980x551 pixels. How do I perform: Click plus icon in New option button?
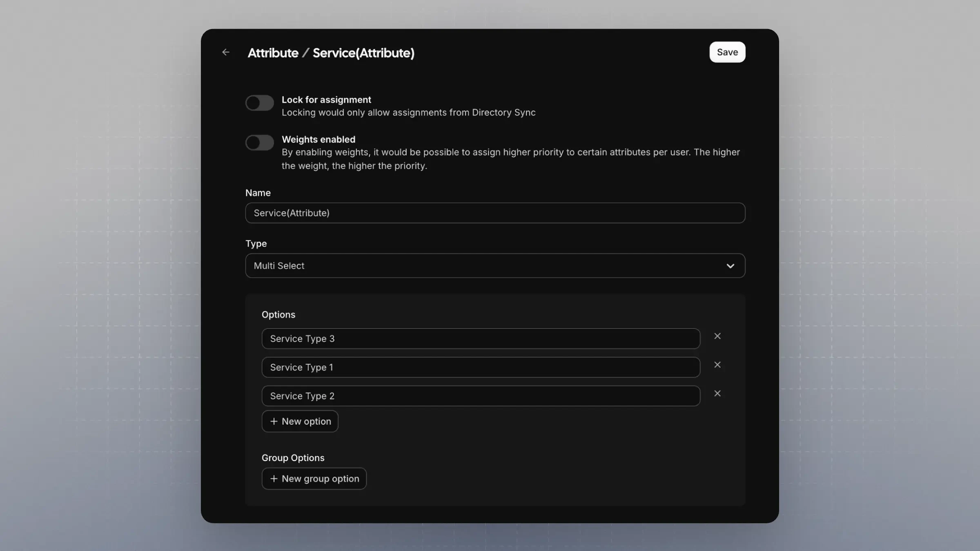[274, 421]
